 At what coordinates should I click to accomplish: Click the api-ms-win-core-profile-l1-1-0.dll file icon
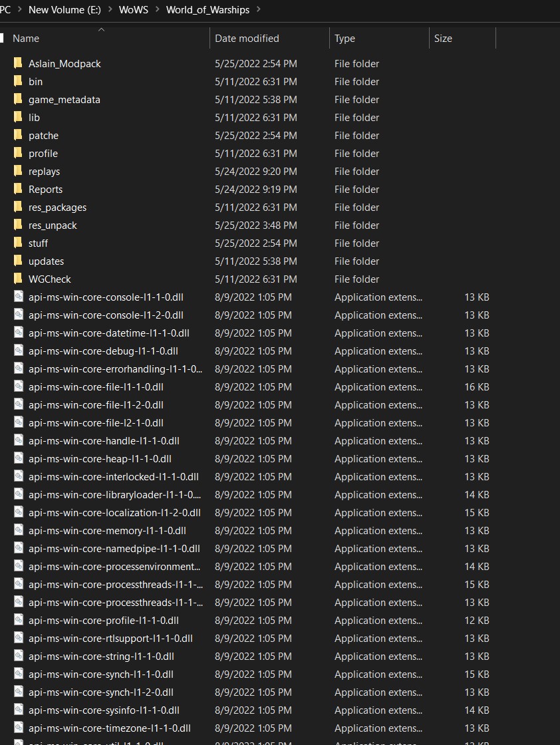pyautogui.click(x=19, y=620)
